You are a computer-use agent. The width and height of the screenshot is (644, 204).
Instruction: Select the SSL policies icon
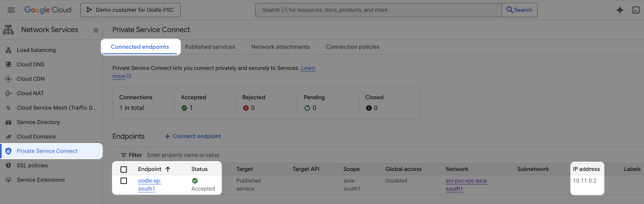pyautogui.click(x=8, y=165)
